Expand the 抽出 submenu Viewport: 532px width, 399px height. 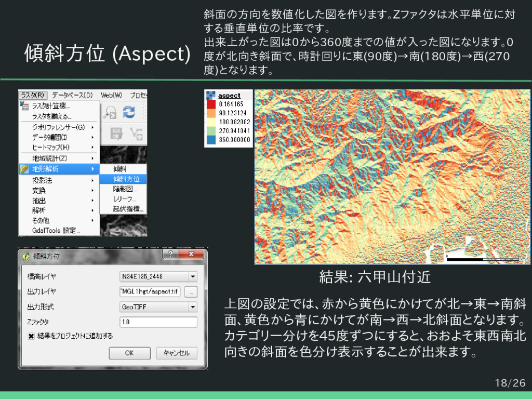coord(59,201)
